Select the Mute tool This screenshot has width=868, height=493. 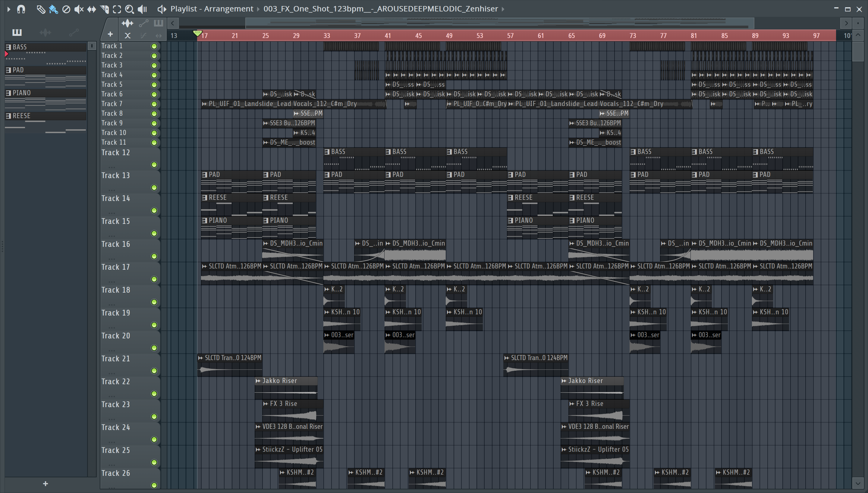79,9
